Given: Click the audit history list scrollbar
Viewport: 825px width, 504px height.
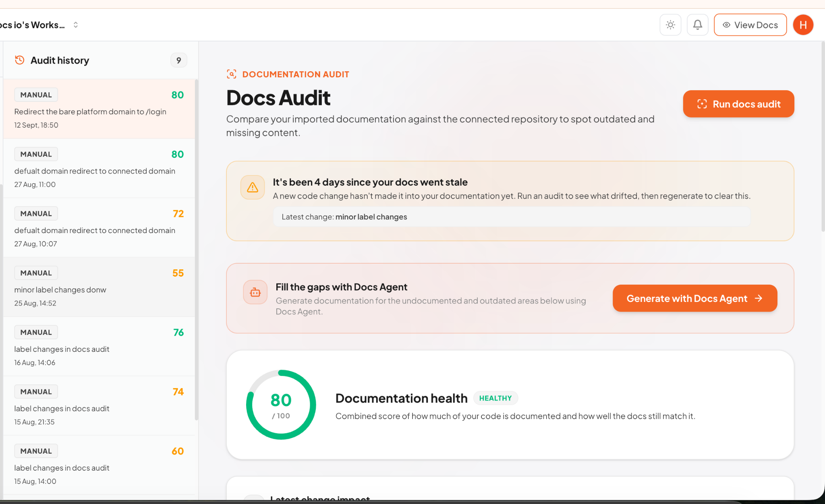Looking at the screenshot, I should [x=197, y=250].
